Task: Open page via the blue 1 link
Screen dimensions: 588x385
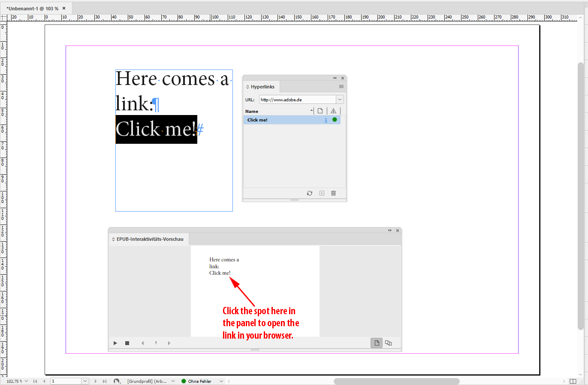Action: 326,119
